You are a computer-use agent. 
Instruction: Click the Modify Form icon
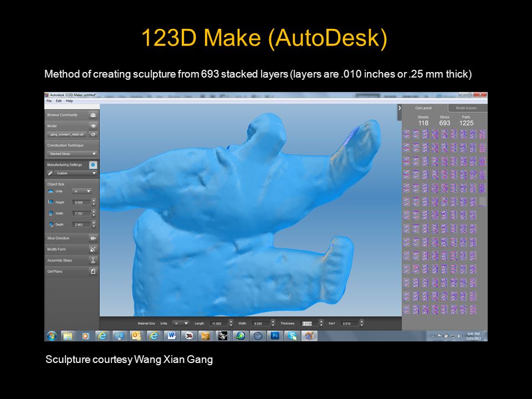pos(93,249)
